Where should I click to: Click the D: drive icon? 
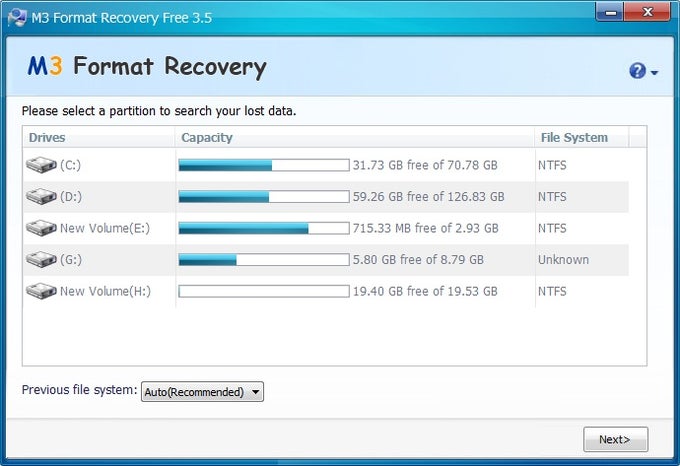coord(41,196)
